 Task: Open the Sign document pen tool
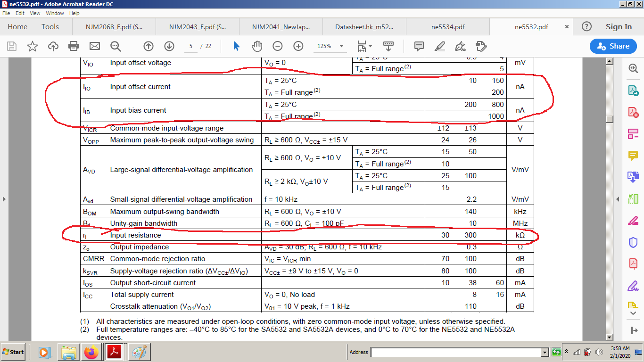[x=460, y=46]
